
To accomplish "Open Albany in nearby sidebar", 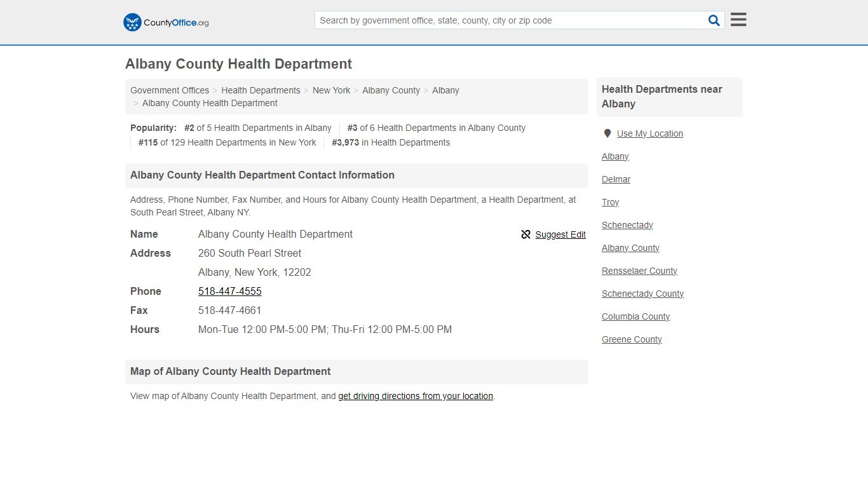I will pyautogui.click(x=615, y=156).
